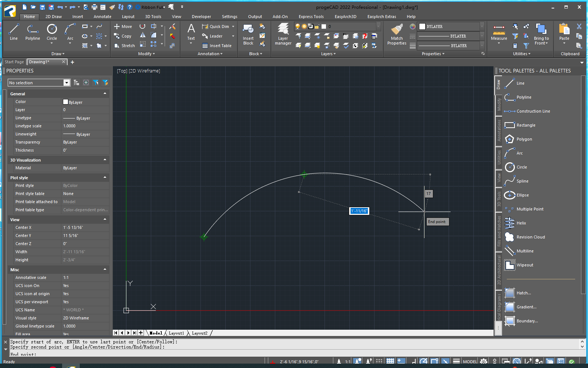Open the No selection dropdown
This screenshot has height=368, width=588.
coord(67,83)
